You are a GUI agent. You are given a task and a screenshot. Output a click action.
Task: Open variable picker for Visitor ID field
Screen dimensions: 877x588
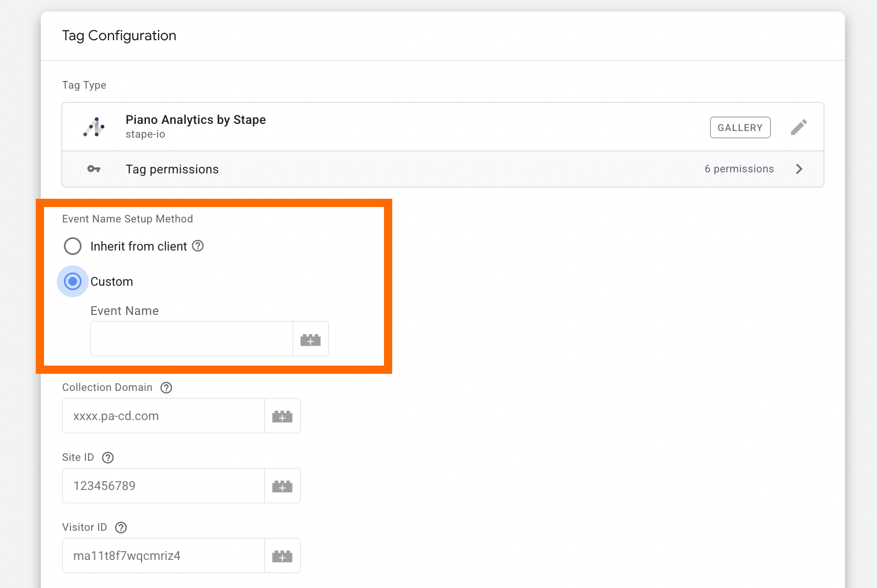pyautogui.click(x=282, y=556)
